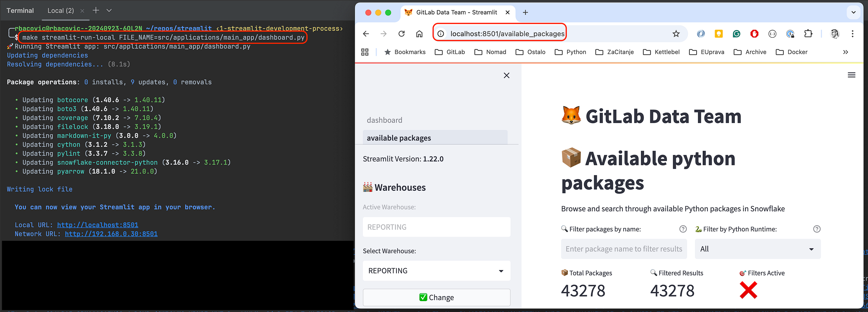Viewport: 868px width, 312px height.
Task: Bookmark this page with star icon
Action: (676, 34)
